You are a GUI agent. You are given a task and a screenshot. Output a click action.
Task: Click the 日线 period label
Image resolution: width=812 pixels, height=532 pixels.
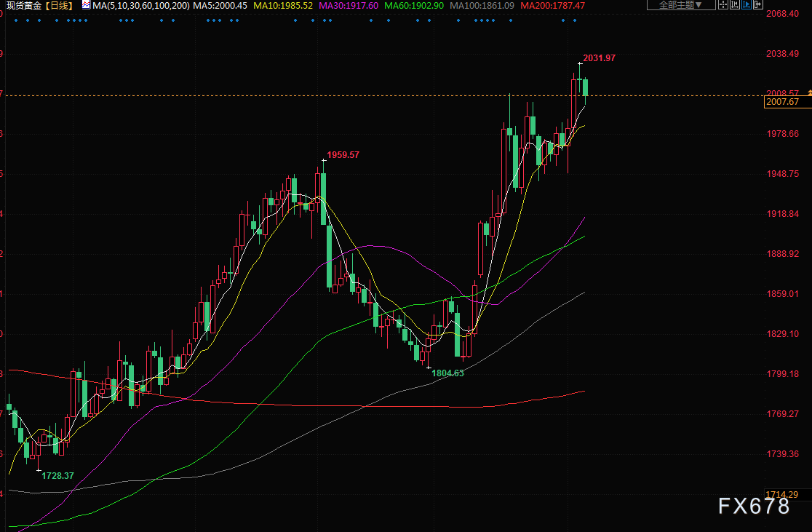(58, 5)
